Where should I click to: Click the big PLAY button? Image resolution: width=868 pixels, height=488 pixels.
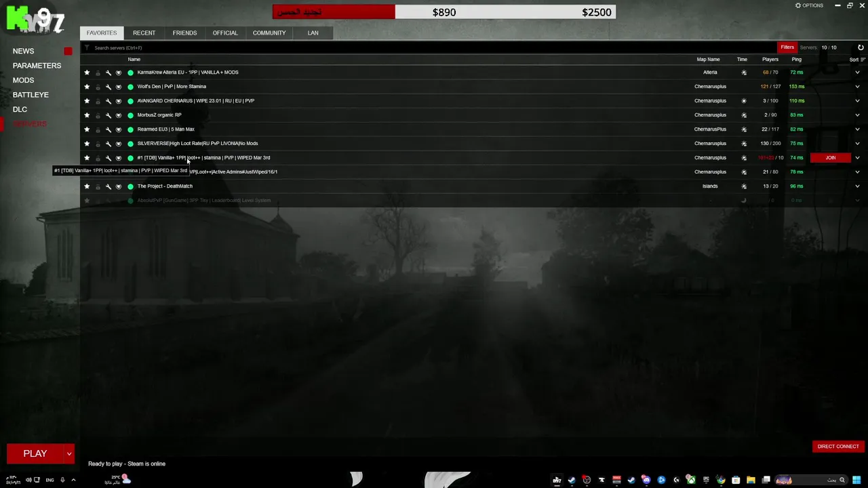[35, 453]
